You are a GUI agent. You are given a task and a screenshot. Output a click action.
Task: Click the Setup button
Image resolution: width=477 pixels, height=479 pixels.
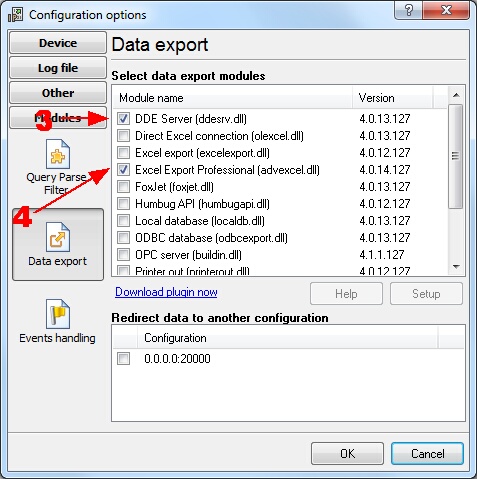coord(426,294)
